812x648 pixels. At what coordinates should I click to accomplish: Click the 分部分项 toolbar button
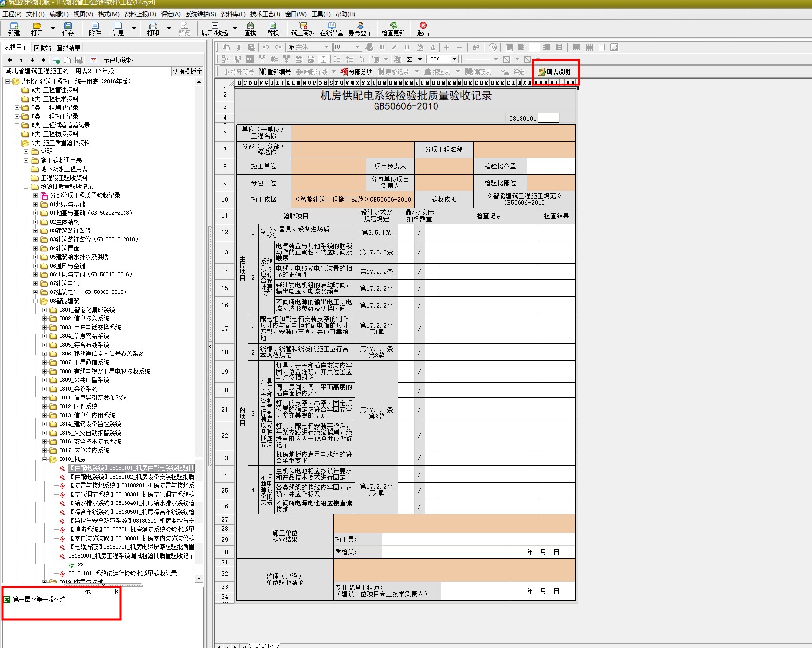click(x=356, y=72)
